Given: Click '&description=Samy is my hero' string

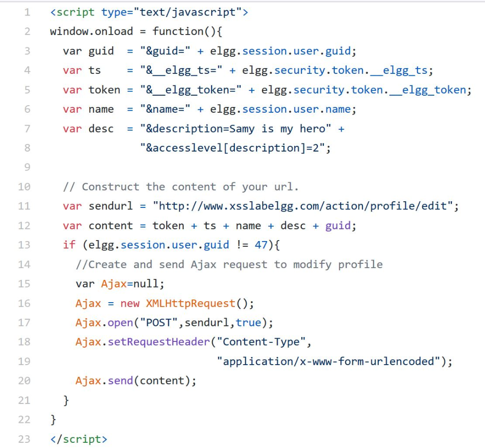Looking at the screenshot, I should pos(235,129).
